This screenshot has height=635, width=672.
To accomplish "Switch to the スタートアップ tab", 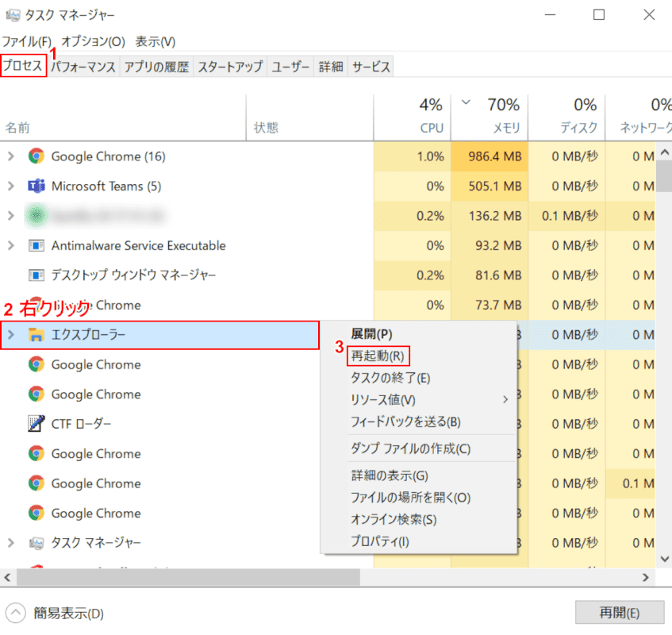I will 230,67.
